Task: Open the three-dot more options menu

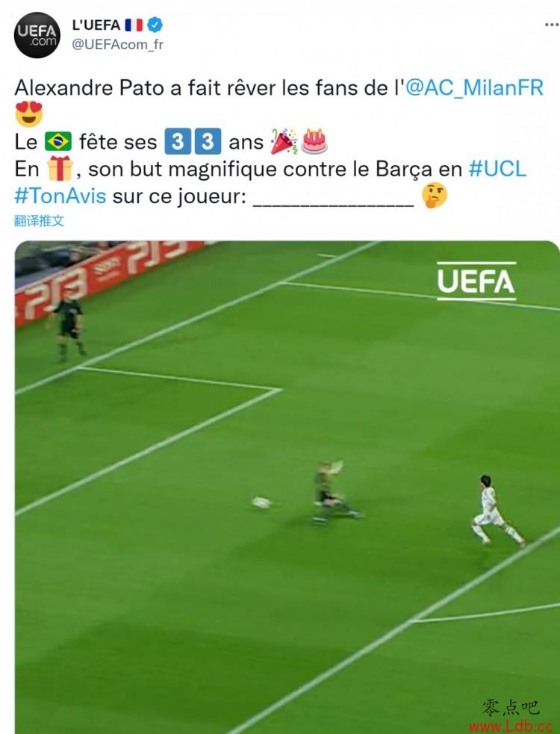Action: click(552, 25)
